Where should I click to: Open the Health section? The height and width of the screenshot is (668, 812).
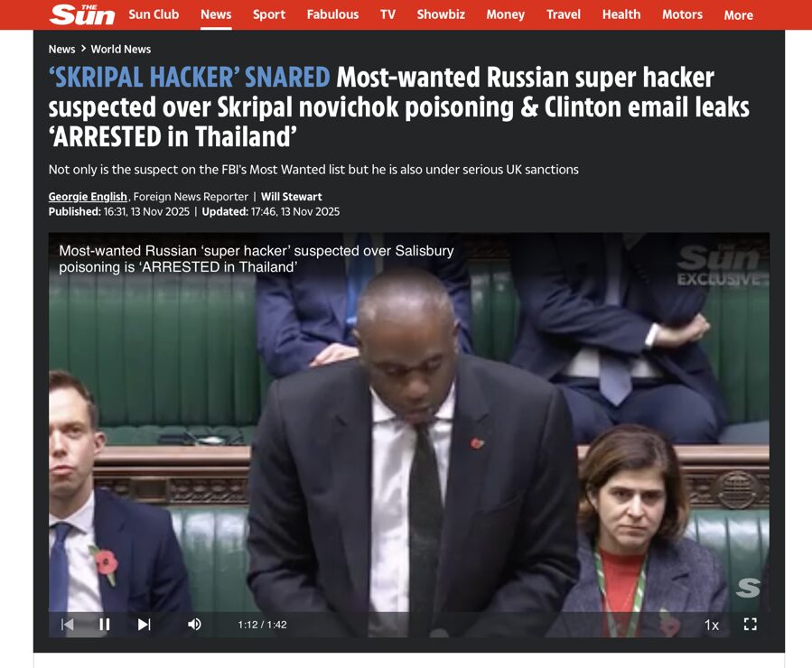(621, 14)
